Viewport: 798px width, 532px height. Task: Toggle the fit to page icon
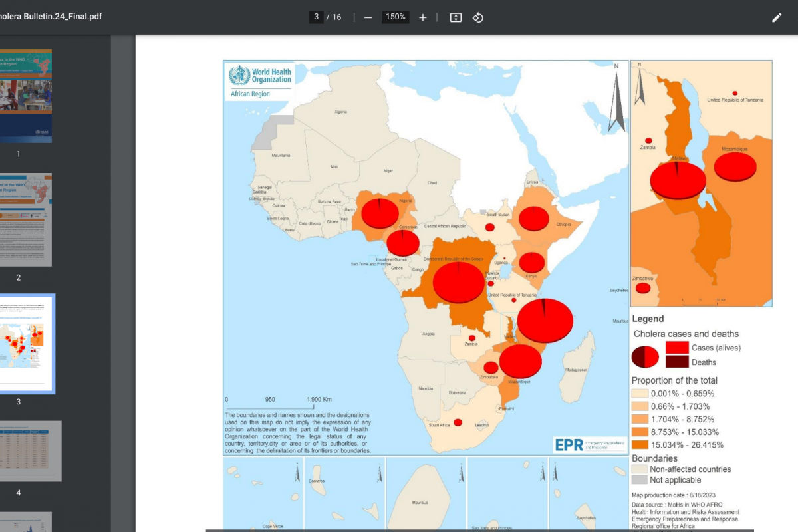[456, 17]
